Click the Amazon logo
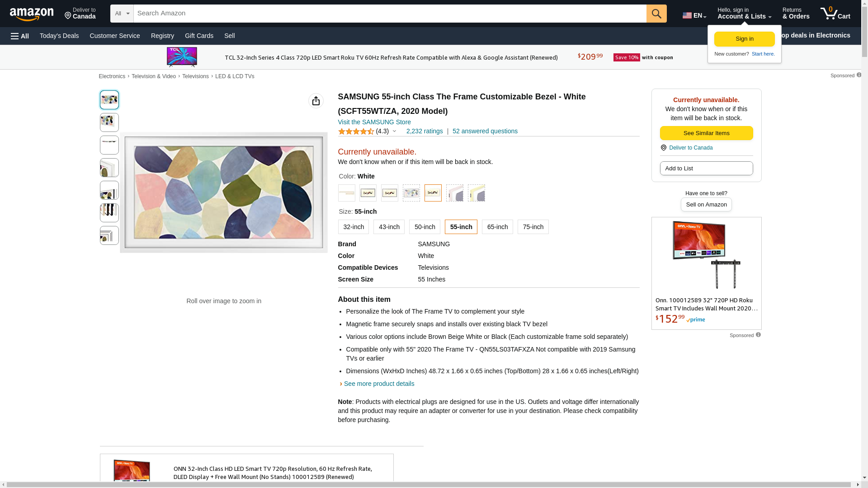Screen dimensions: 868x488 32,14
